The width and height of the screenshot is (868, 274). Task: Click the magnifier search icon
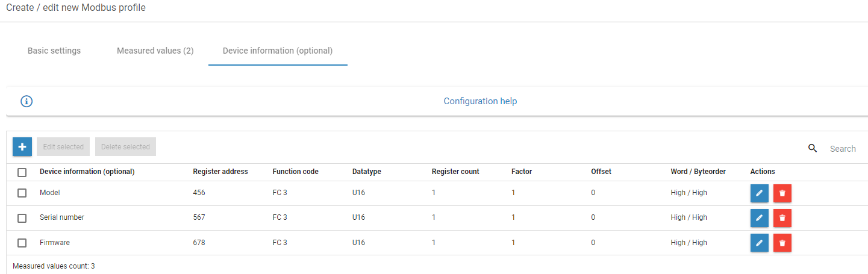(x=813, y=148)
